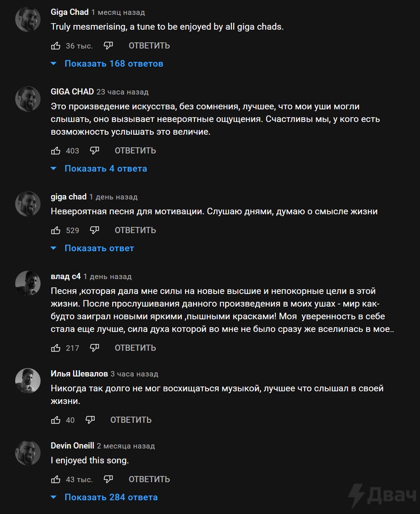Screen dimensions: 420x514
Task: Reply to the "Truly mesmerising" comment
Action: [149, 46]
